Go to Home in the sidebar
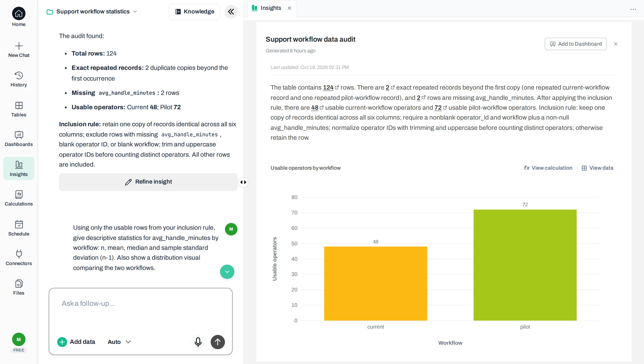Image resolution: width=644 pixels, height=364 pixels. (19, 17)
